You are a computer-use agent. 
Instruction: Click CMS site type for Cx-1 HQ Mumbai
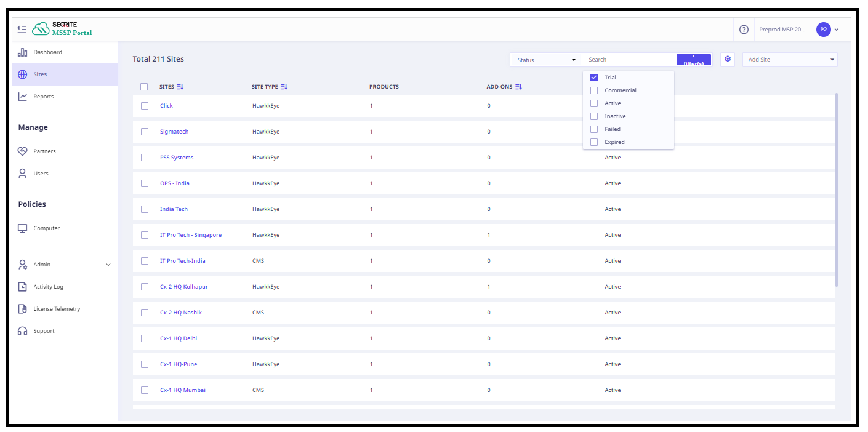pos(258,390)
